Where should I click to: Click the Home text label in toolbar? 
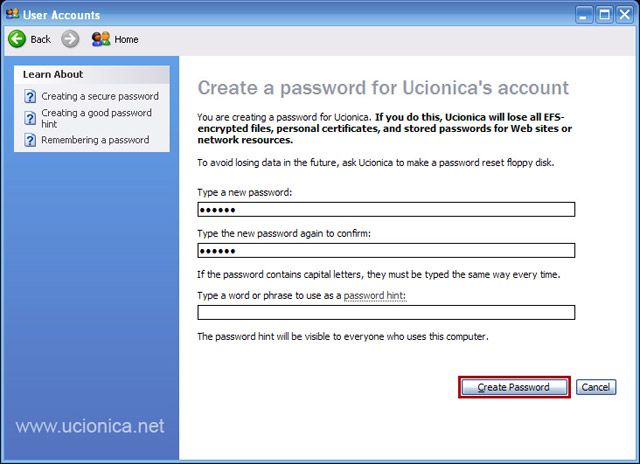point(127,39)
